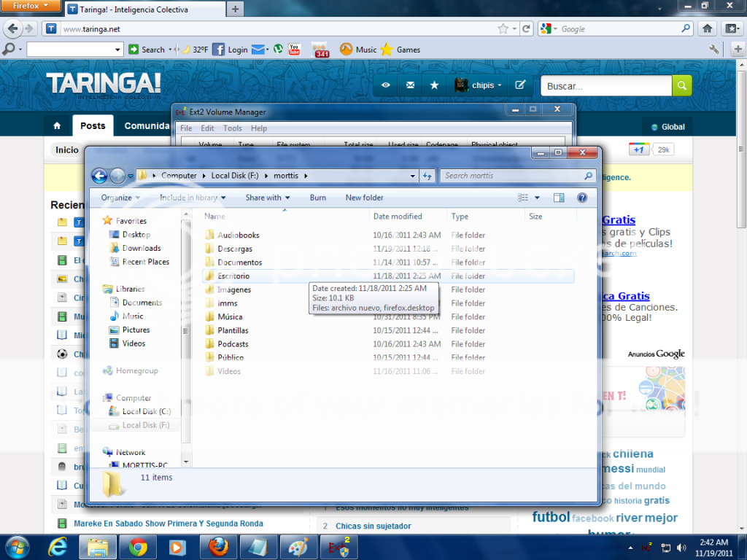Click the New folder button
The height and width of the screenshot is (560, 747).
364,198
